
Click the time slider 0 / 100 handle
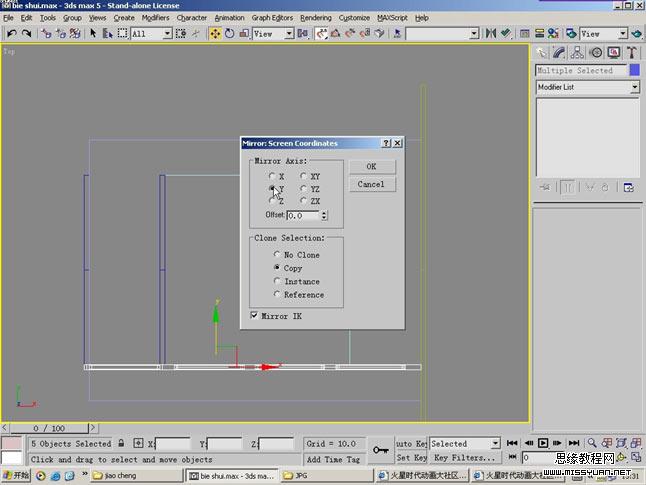click(x=49, y=428)
